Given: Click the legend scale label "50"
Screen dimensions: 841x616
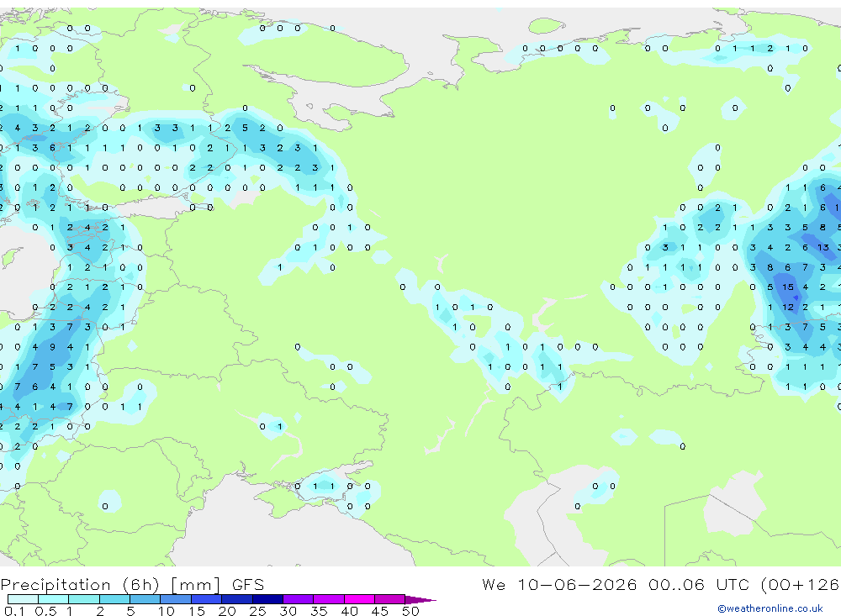Looking at the screenshot, I should point(410,611).
